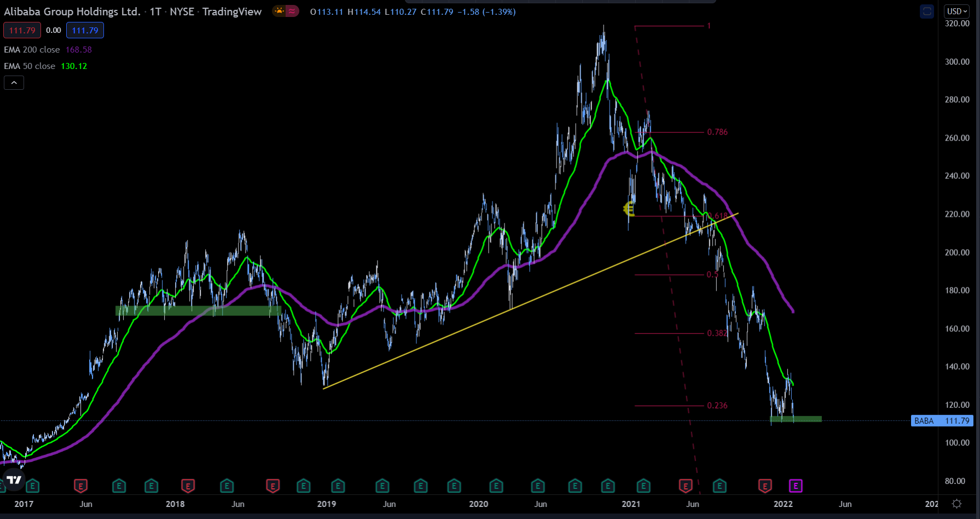This screenshot has width=980, height=519.
Task: Click the Alibaba Group Holdings Ltd. symbol title
Action: click(72, 11)
